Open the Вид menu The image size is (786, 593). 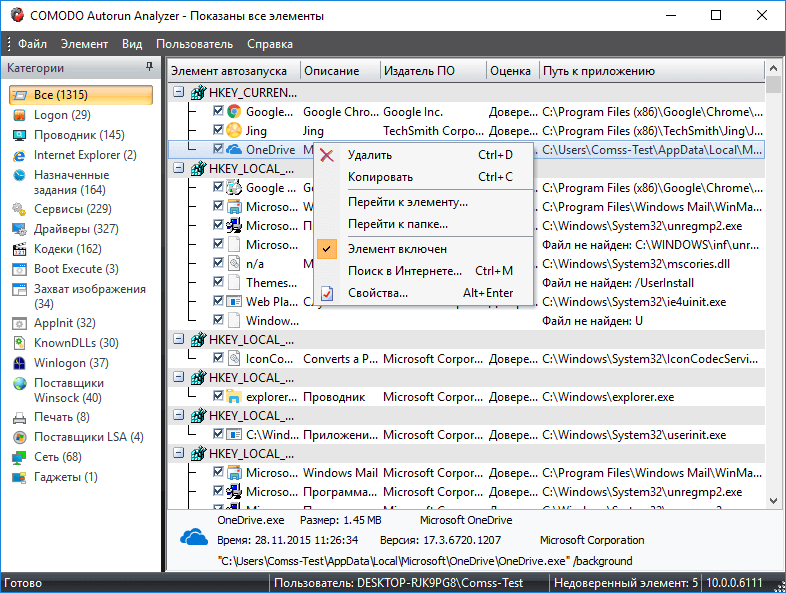coord(132,44)
